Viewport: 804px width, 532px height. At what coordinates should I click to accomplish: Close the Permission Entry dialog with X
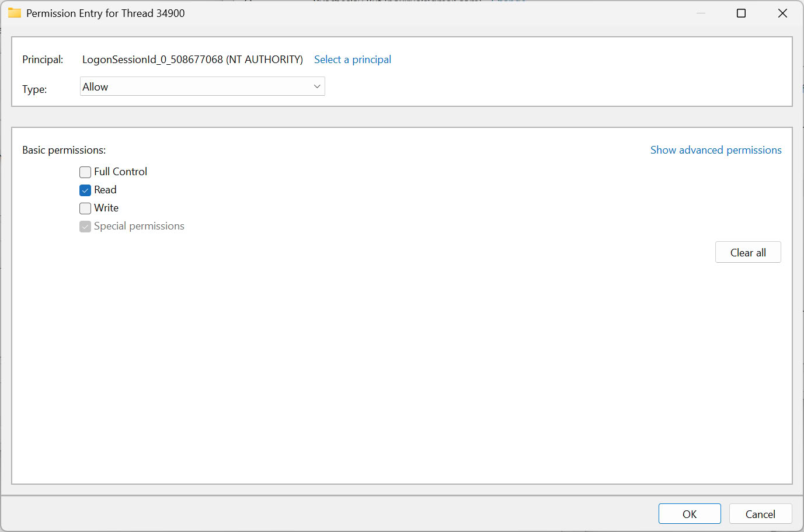tap(782, 13)
